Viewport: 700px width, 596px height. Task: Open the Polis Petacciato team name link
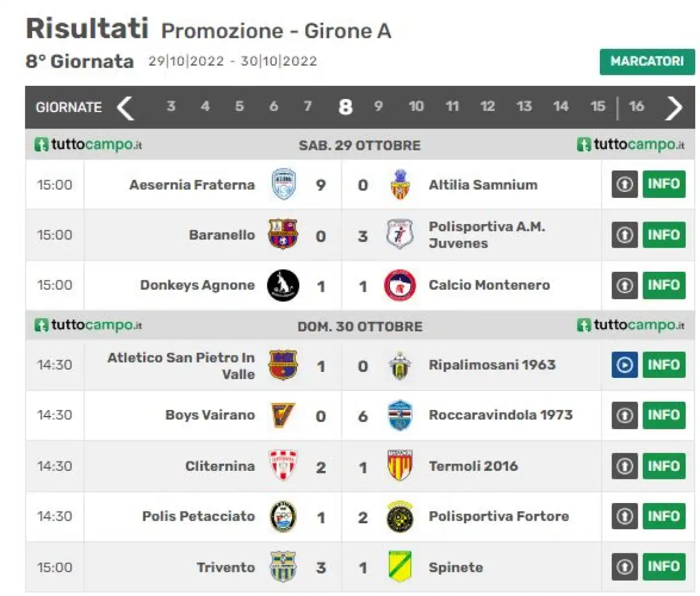199,516
